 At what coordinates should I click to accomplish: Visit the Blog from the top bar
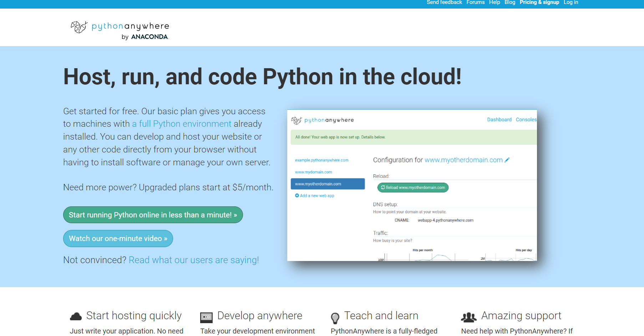point(510,2)
